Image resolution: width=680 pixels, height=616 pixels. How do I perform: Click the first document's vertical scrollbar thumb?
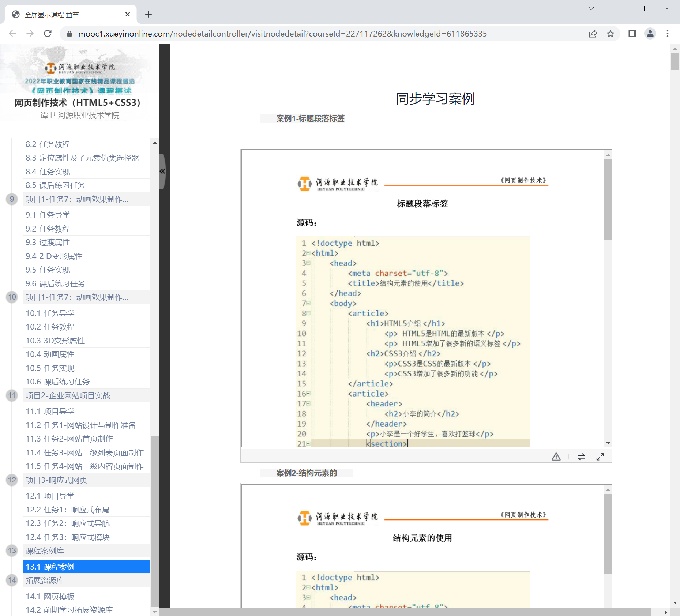(608, 199)
